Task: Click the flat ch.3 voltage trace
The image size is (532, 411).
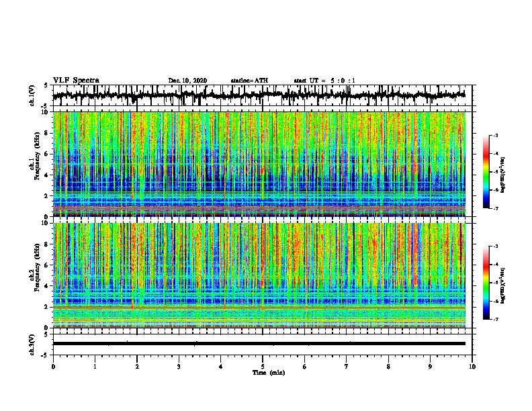Action: (x=259, y=344)
